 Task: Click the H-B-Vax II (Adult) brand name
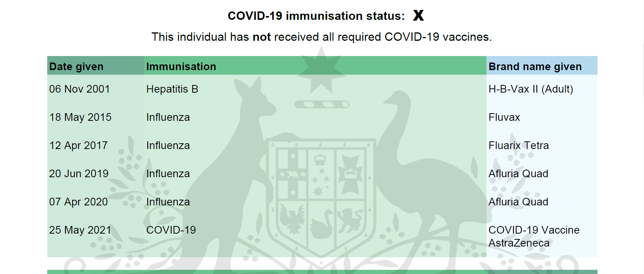pos(531,89)
